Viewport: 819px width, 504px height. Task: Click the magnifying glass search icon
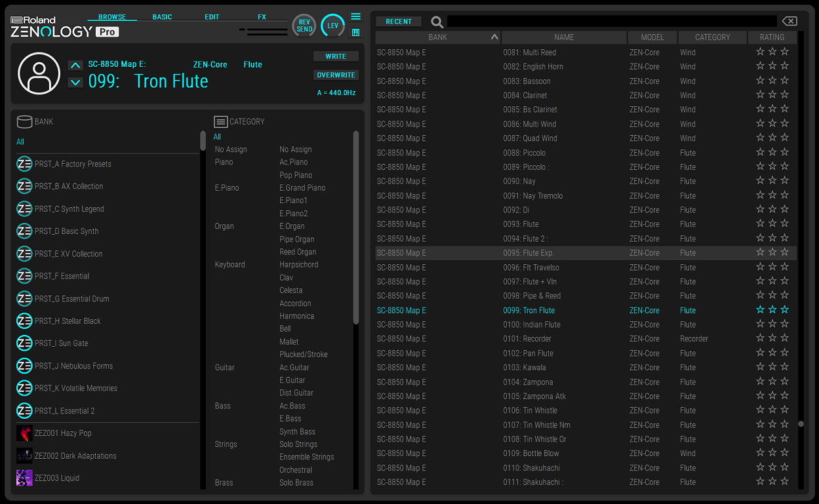coord(437,21)
